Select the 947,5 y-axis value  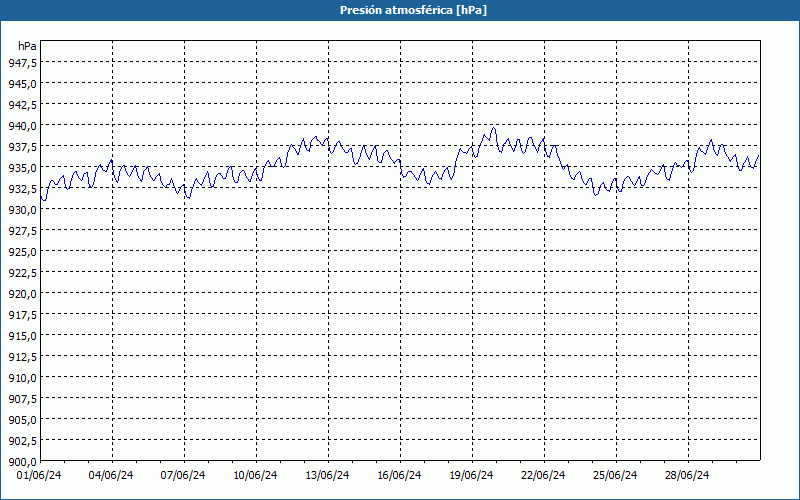(x=22, y=63)
